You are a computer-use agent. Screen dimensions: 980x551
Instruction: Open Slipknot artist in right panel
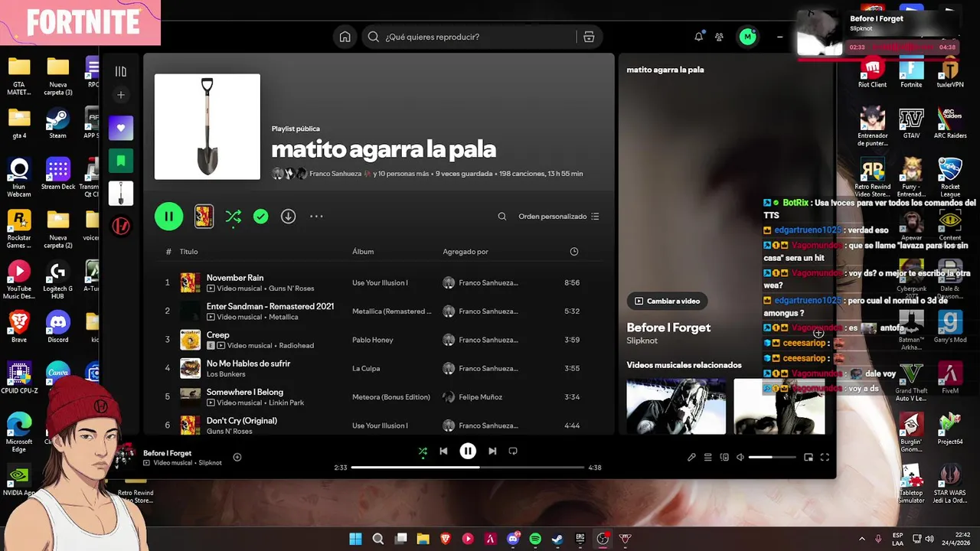pyautogui.click(x=642, y=341)
